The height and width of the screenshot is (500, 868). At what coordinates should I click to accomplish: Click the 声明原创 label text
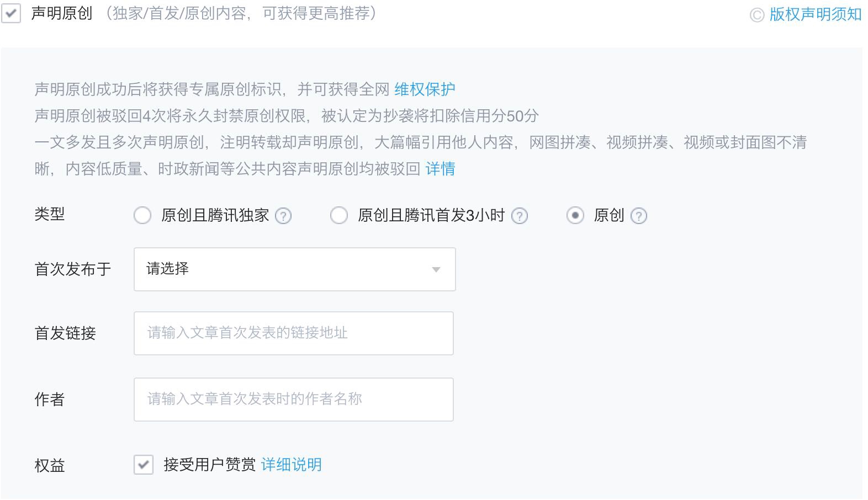62,13
